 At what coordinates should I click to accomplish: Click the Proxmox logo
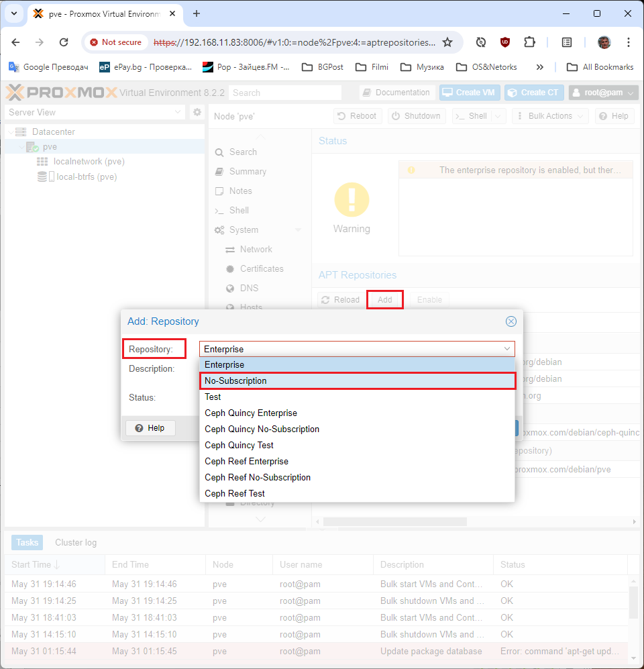pos(62,93)
